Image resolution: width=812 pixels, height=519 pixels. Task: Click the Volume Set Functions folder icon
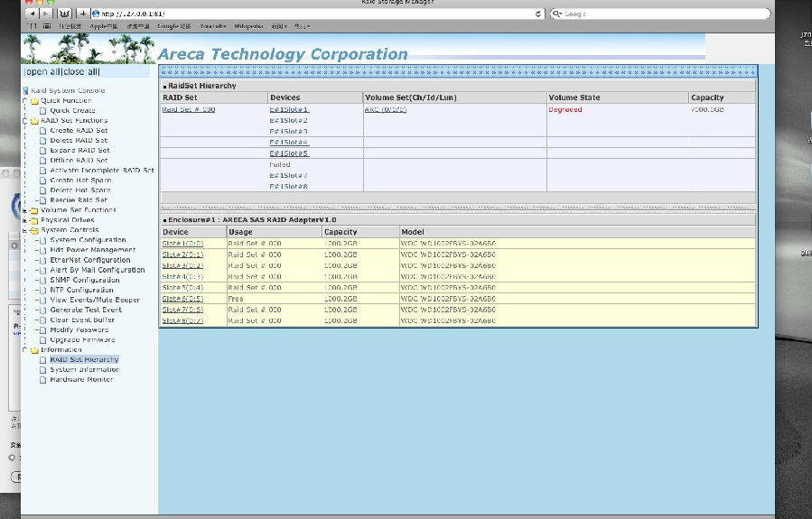coord(34,210)
